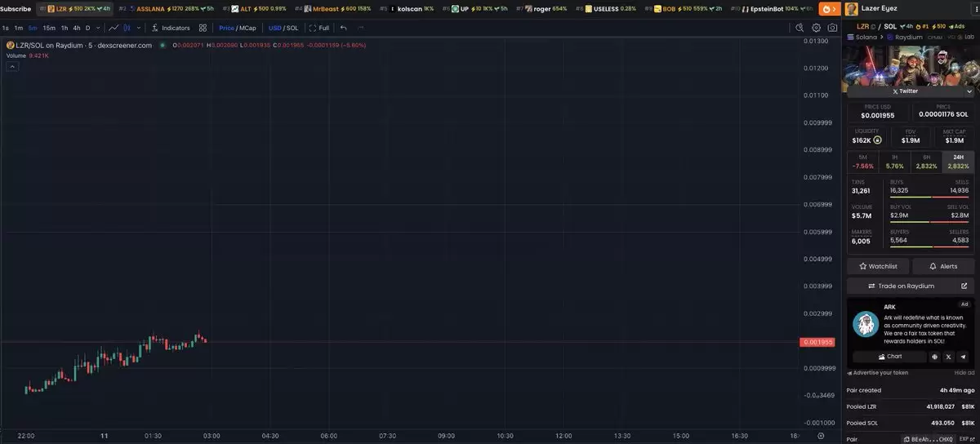Visit the ARK website globe icon
This screenshot has height=444, width=980.
(x=935, y=357)
